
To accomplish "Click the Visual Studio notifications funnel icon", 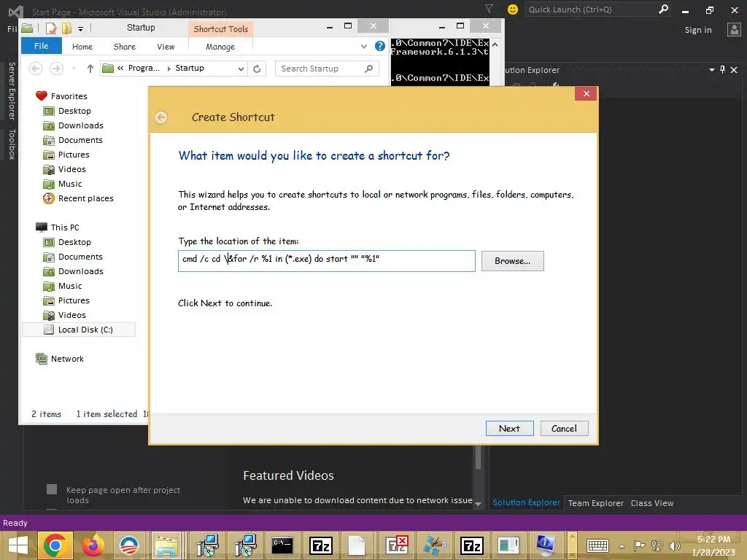I will tap(489, 9).
